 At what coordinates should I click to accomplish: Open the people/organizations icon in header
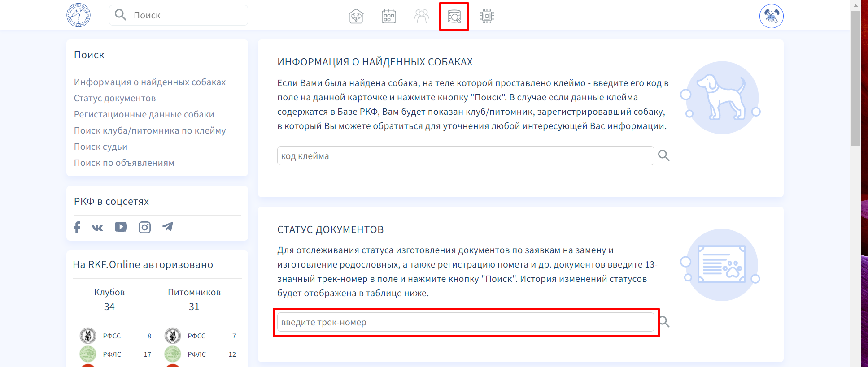click(422, 16)
